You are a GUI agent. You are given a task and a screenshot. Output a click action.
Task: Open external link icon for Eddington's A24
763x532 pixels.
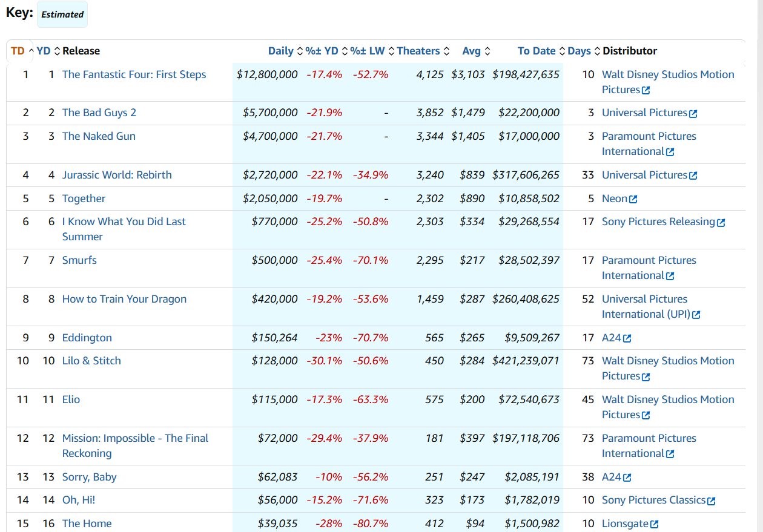point(627,338)
